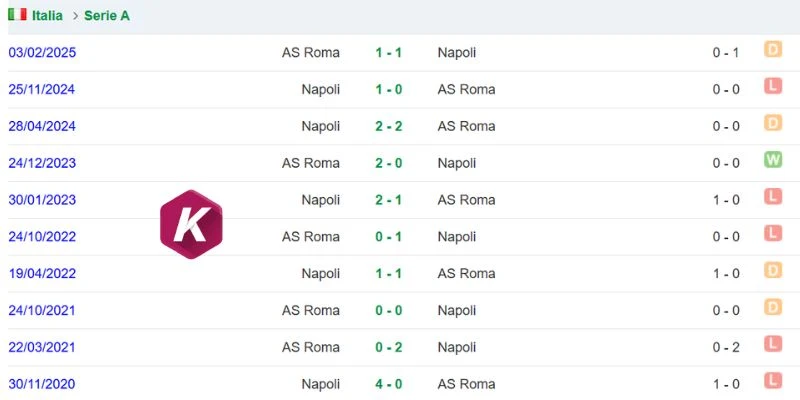Click the D badge for 19/04/2022 match
This screenshot has height=400, width=800.
[x=773, y=270]
